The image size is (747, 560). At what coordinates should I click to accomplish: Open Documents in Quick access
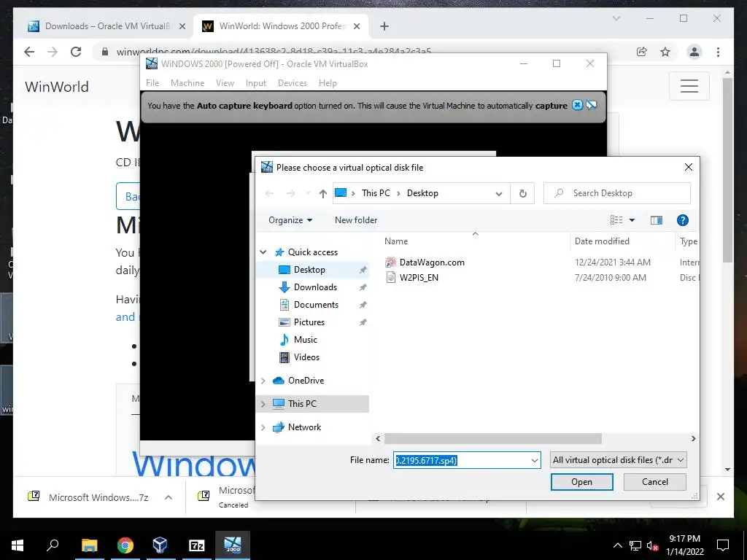[x=316, y=305]
